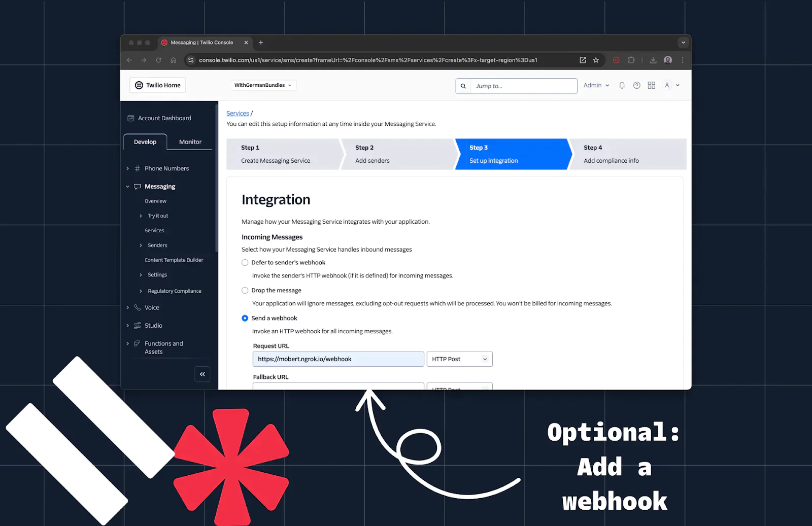Click the browser profile avatar
The height and width of the screenshot is (526, 812).
[668, 60]
